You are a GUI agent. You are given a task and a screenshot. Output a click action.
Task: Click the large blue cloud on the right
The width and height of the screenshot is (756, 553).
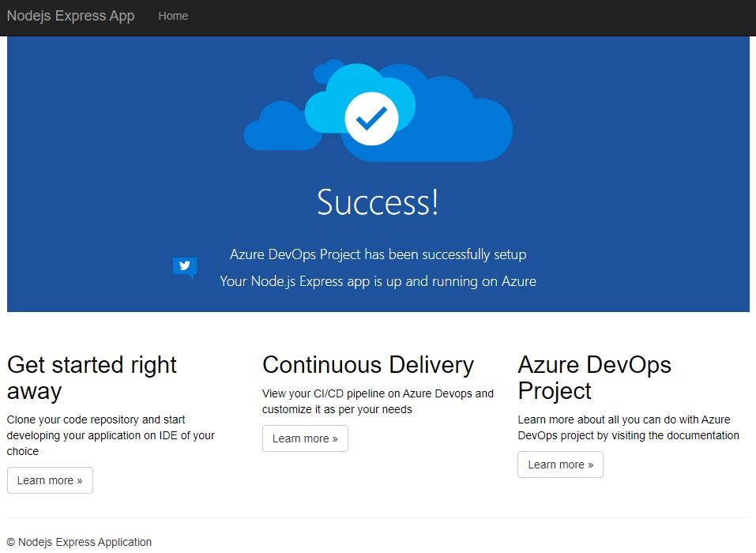pyautogui.click(x=466, y=126)
